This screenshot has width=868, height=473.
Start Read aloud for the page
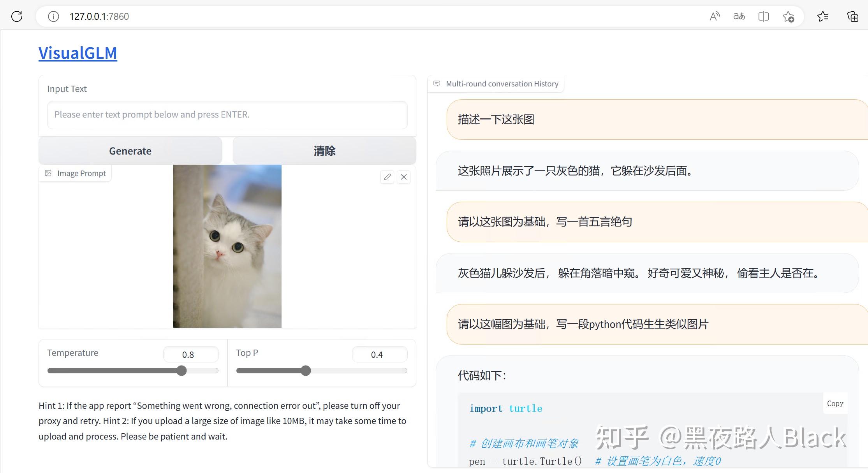click(x=715, y=16)
